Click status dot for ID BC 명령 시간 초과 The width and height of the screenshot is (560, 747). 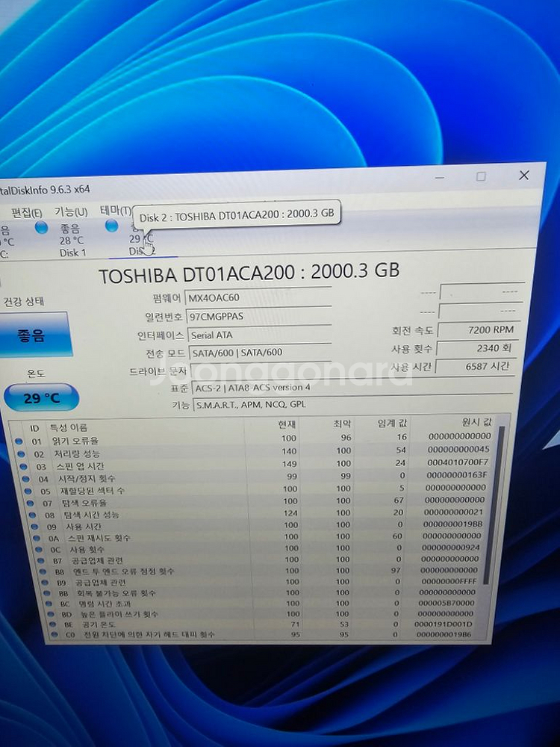tap(49, 604)
